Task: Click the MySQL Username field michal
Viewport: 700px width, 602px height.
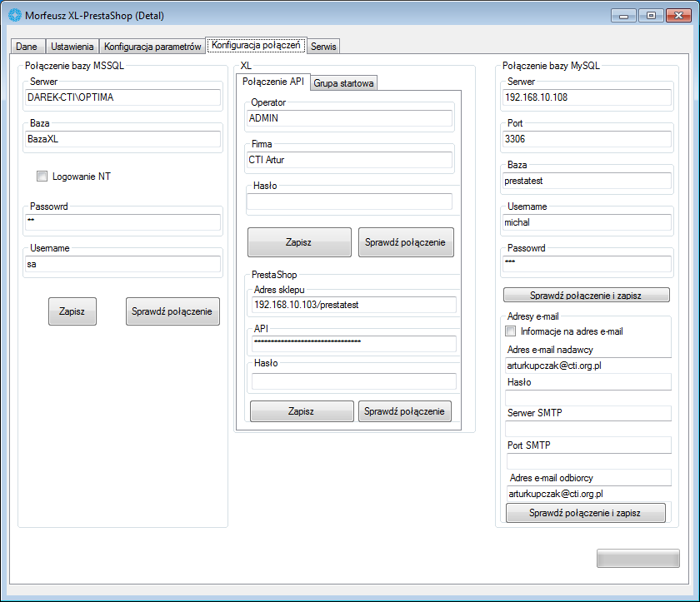Action: coord(587,222)
